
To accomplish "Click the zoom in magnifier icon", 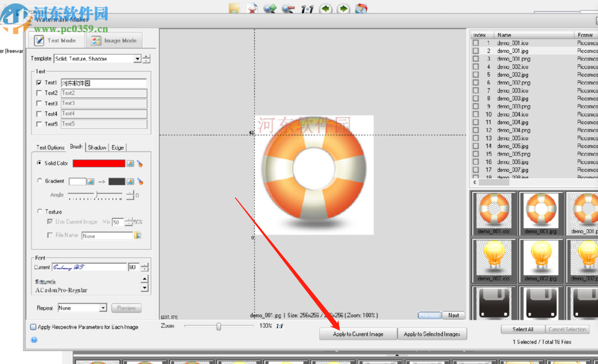I will (x=270, y=9).
